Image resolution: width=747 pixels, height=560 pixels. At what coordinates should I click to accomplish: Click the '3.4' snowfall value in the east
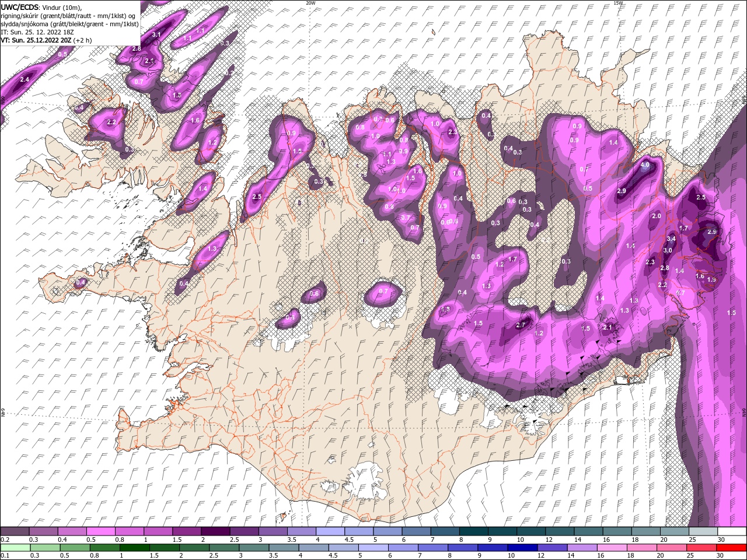click(671, 239)
